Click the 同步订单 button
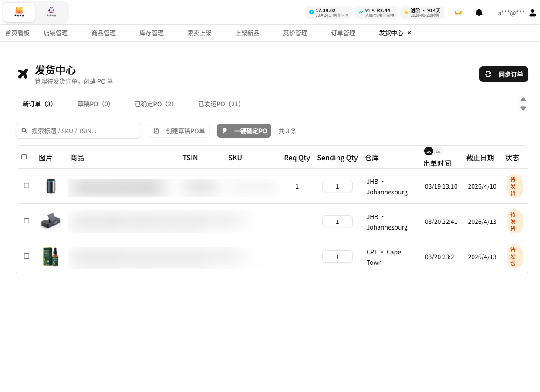This screenshot has height=392, width=540. click(503, 74)
